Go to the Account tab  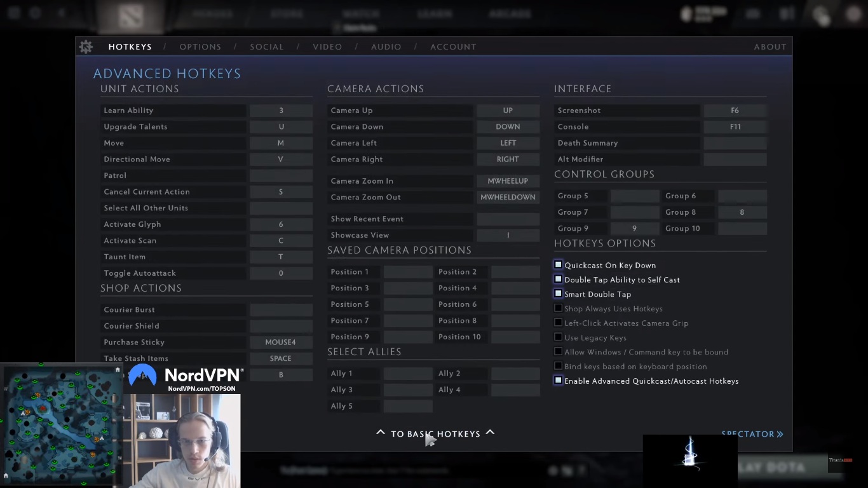(x=453, y=47)
